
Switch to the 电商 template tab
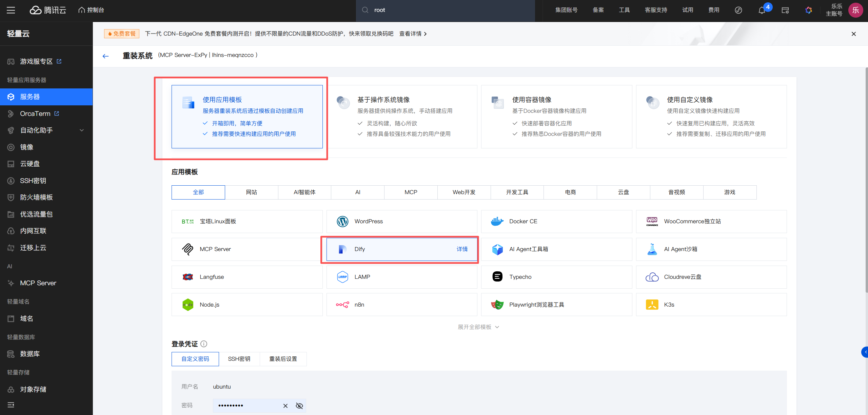coord(570,192)
